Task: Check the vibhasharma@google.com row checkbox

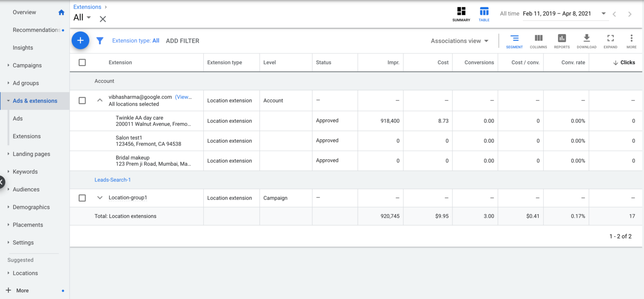Action: pyautogui.click(x=82, y=101)
